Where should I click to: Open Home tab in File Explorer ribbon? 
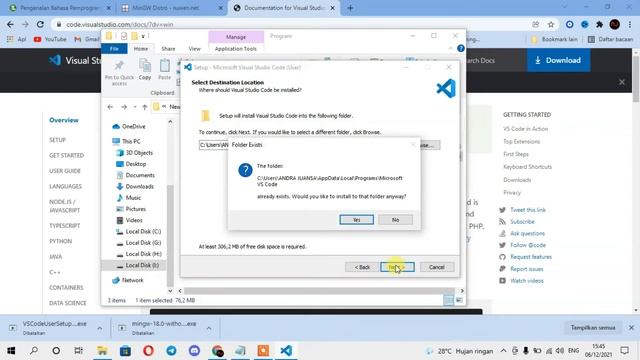tap(141, 49)
